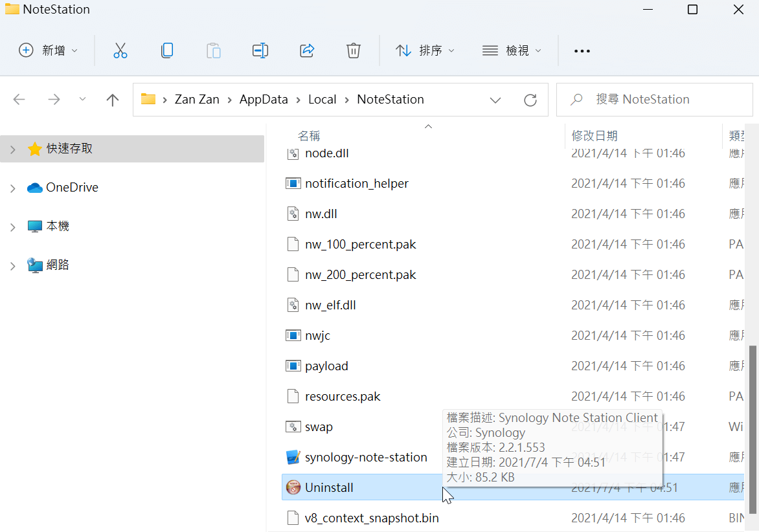The width and height of the screenshot is (759, 532).
Task: Select nw_100_percent.pak file
Action: coord(361,244)
